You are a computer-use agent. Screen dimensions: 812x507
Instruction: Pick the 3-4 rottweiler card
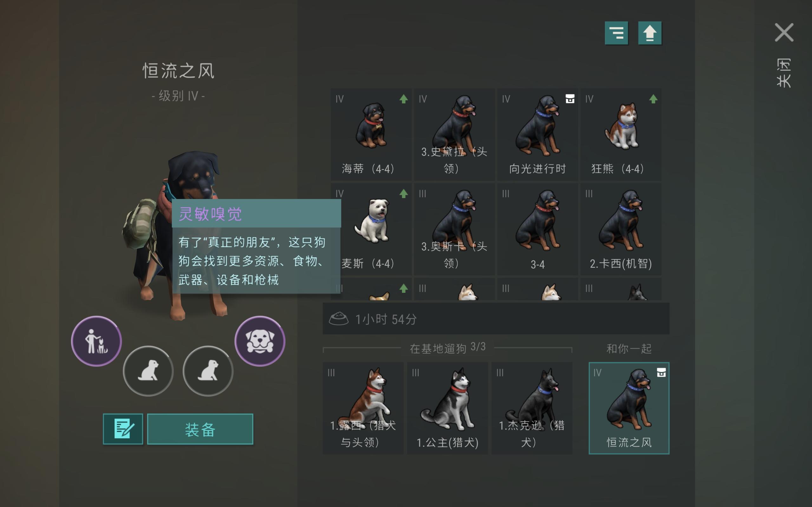pos(537,229)
